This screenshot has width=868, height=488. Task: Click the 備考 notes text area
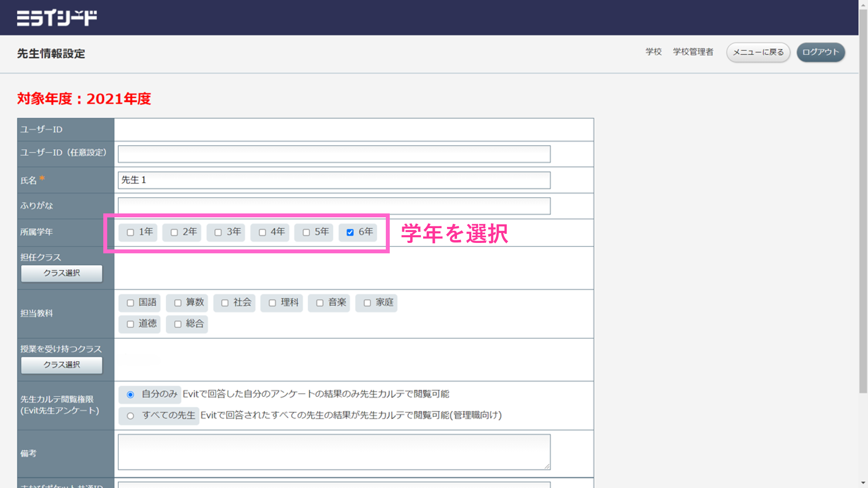334,452
